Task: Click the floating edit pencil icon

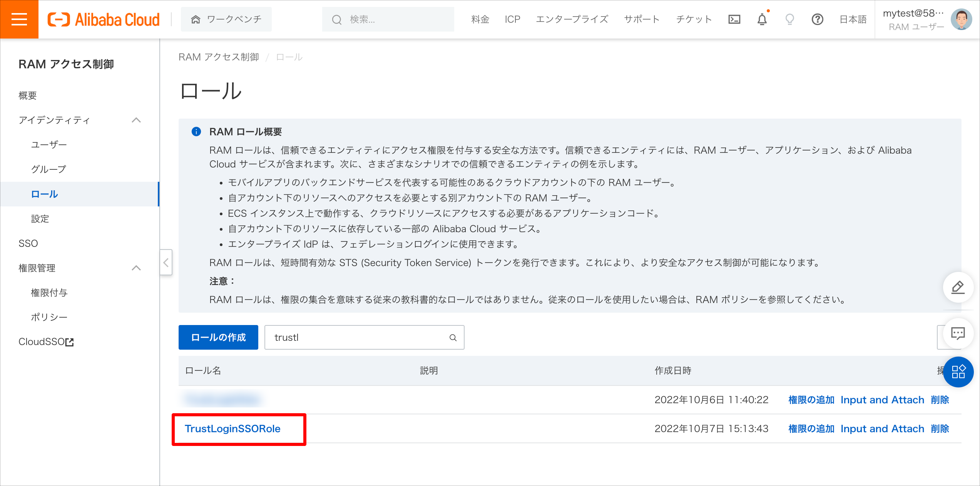Action: (x=958, y=287)
